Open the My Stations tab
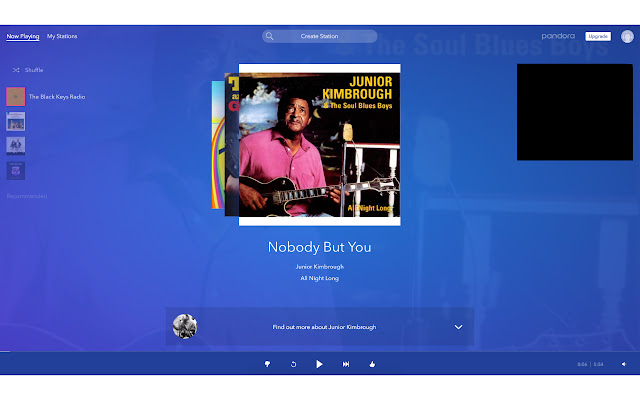 coord(62,36)
